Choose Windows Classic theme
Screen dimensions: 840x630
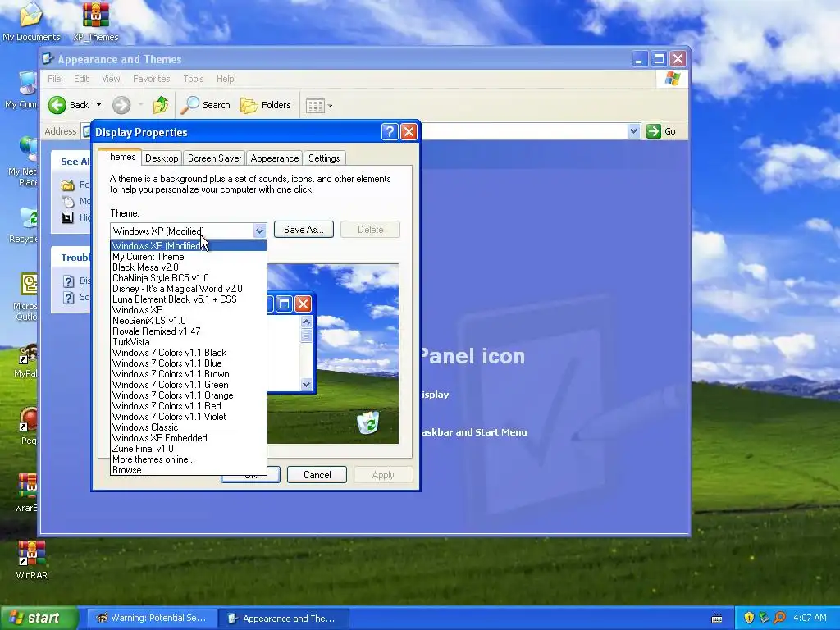pos(188,427)
